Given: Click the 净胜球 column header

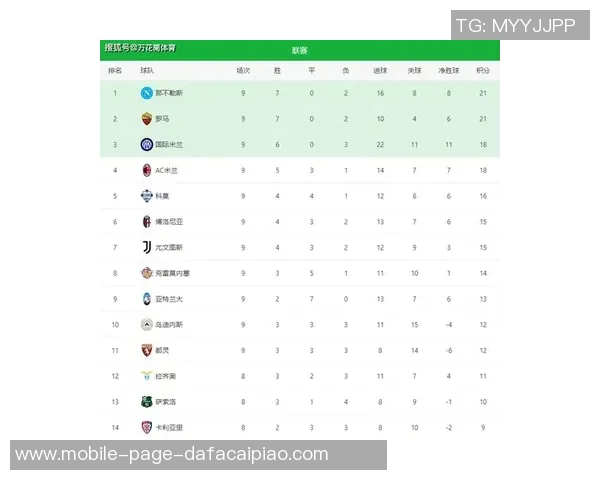Looking at the screenshot, I should (449, 71).
